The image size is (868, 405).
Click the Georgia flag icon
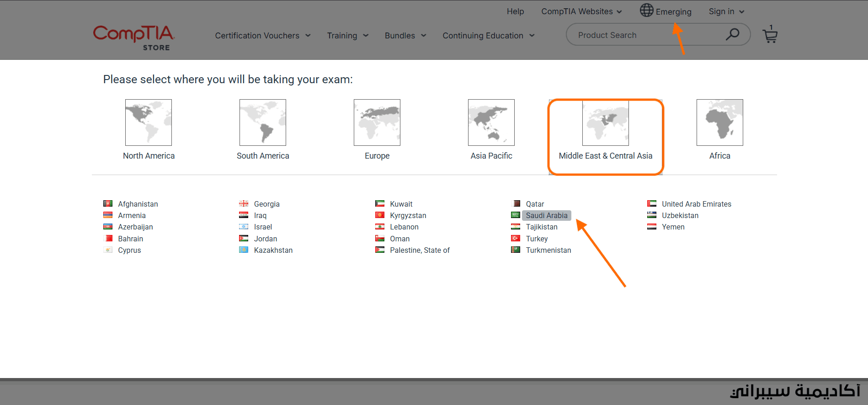[x=244, y=203]
